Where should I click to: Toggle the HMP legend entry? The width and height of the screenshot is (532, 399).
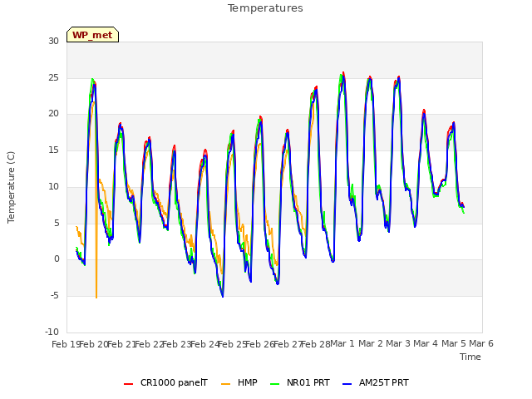coord(239,383)
